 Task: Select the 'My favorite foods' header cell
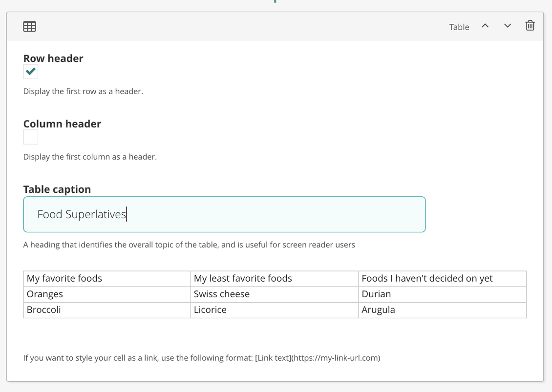coord(107,279)
